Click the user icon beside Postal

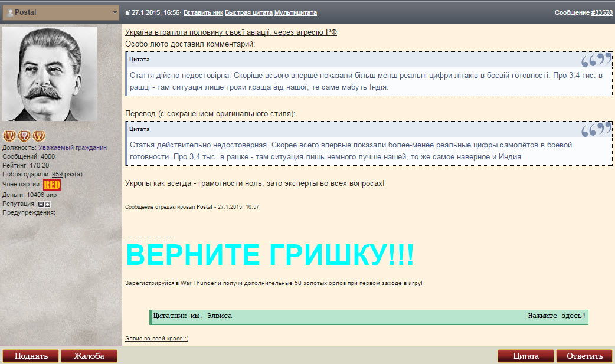[x=9, y=12]
